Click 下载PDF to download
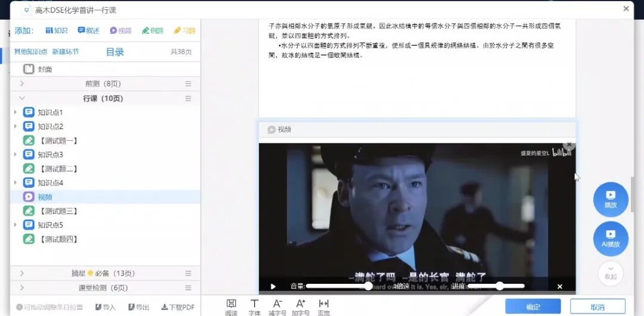The height and width of the screenshot is (316, 644). click(x=178, y=307)
